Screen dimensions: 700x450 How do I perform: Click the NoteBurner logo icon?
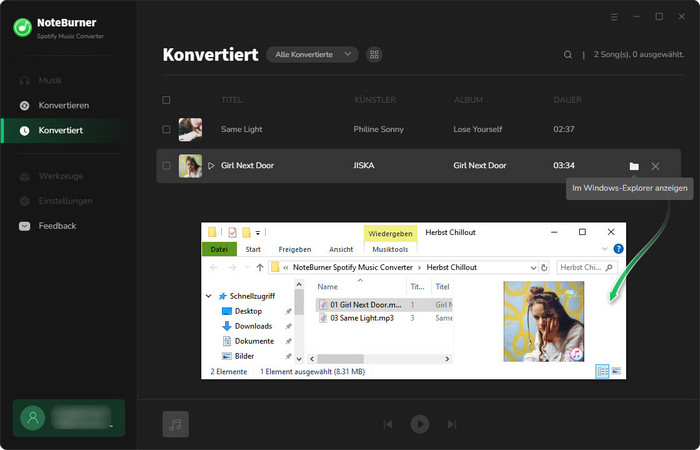[22, 28]
